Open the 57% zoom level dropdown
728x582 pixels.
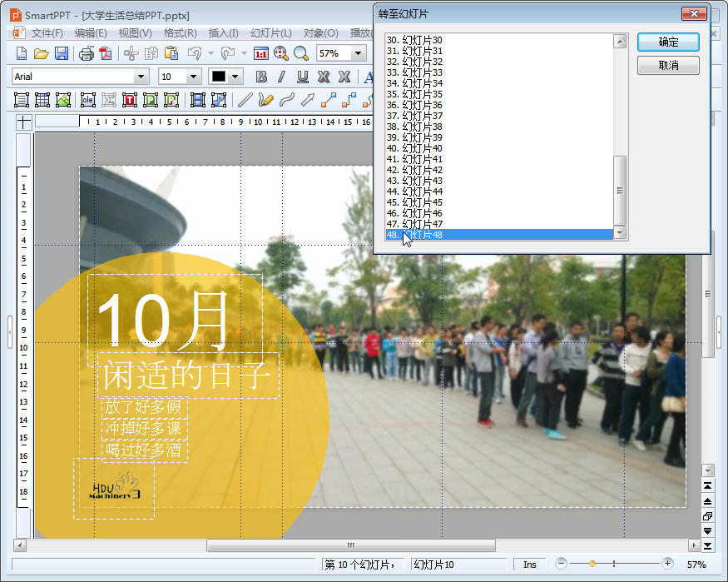tap(358, 53)
